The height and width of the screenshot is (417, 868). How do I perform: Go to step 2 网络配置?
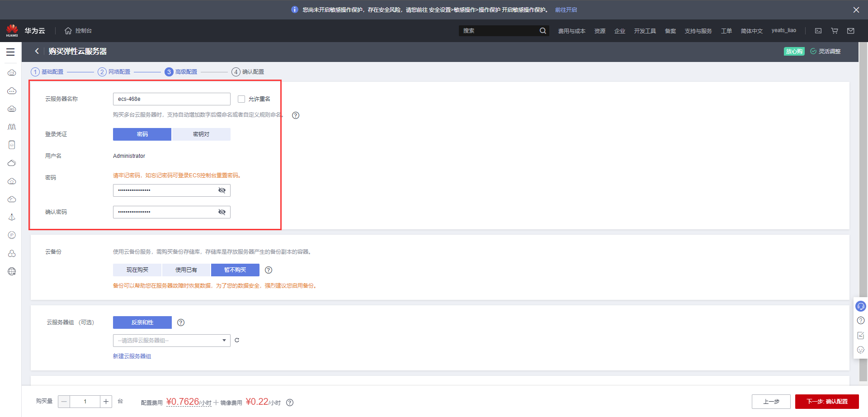[114, 72]
